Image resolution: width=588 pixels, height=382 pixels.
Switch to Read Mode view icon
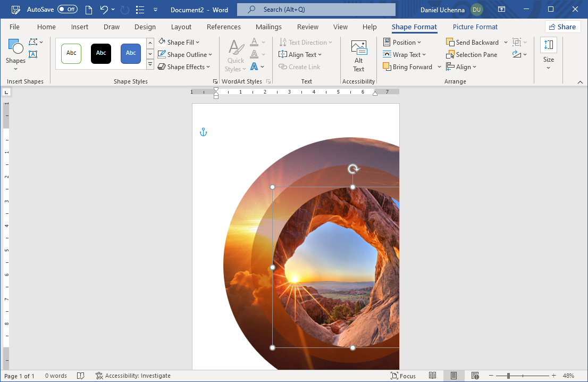(x=433, y=376)
